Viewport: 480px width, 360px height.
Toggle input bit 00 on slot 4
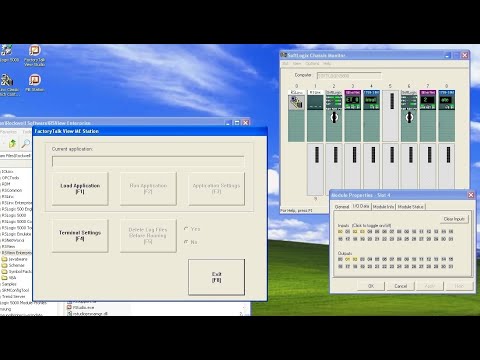coord(340,232)
